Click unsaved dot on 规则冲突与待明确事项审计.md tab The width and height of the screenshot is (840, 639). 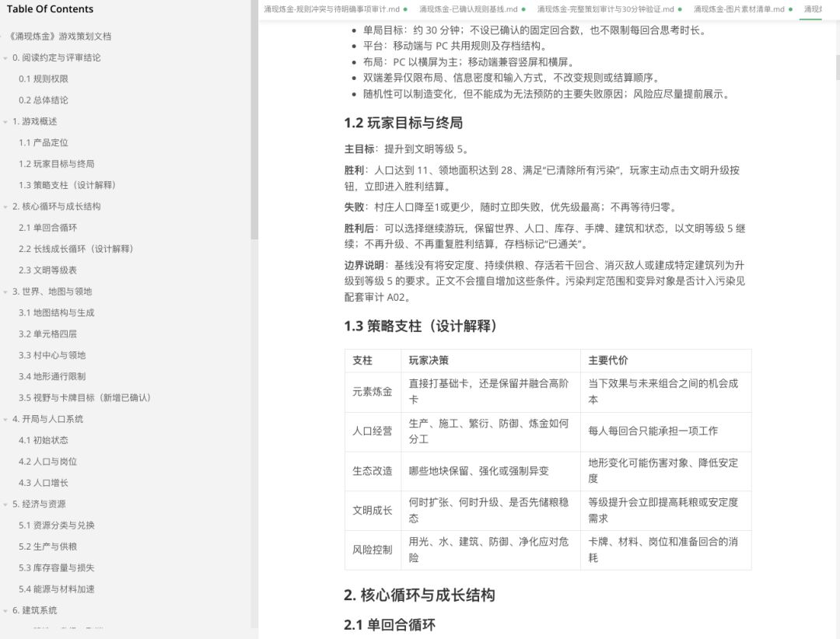point(405,9)
